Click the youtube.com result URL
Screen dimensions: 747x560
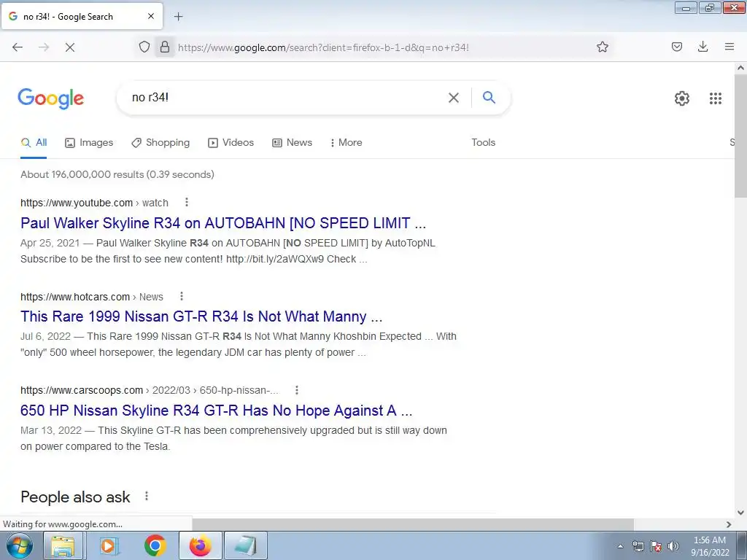[x=94, y=203]
